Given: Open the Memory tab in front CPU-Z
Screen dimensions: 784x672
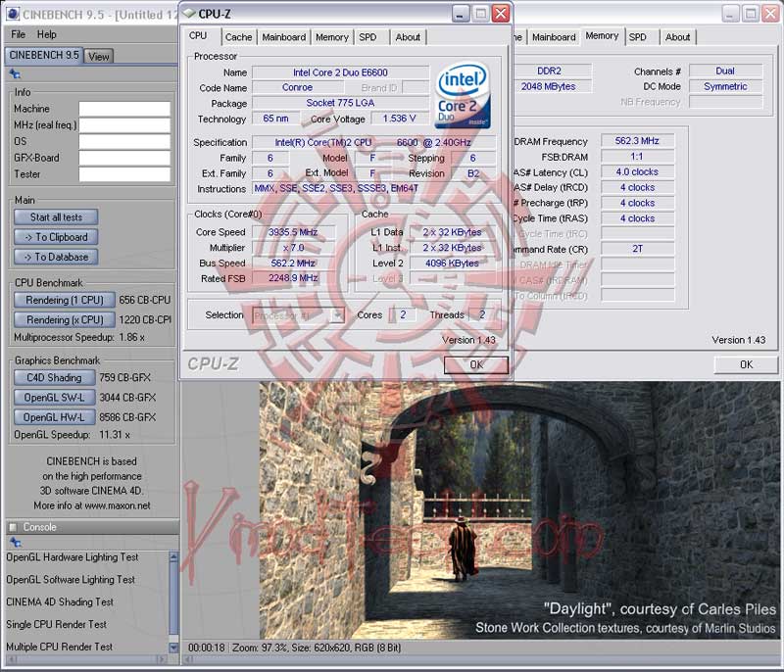Looking at the screenshot, I should pyautogui.click(x=332, y=37).
